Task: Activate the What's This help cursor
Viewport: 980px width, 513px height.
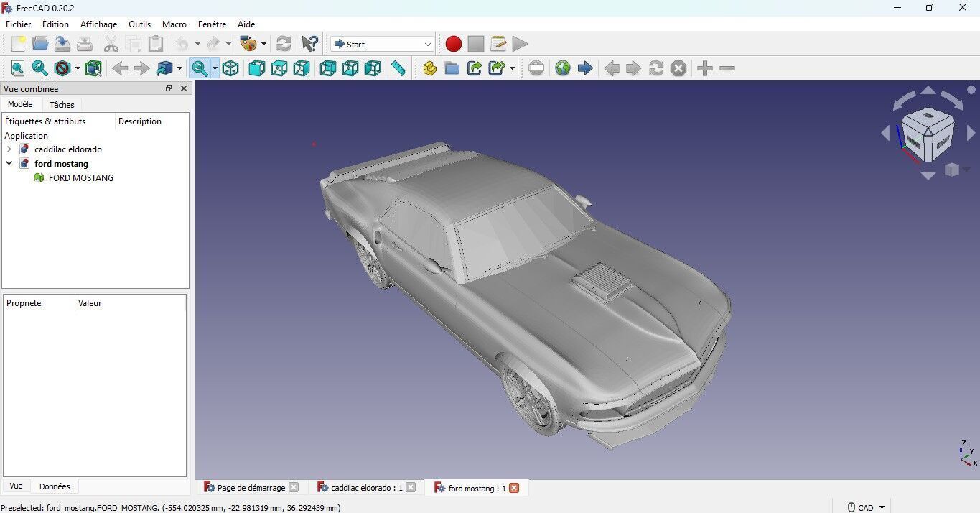Action: [310, 44]
